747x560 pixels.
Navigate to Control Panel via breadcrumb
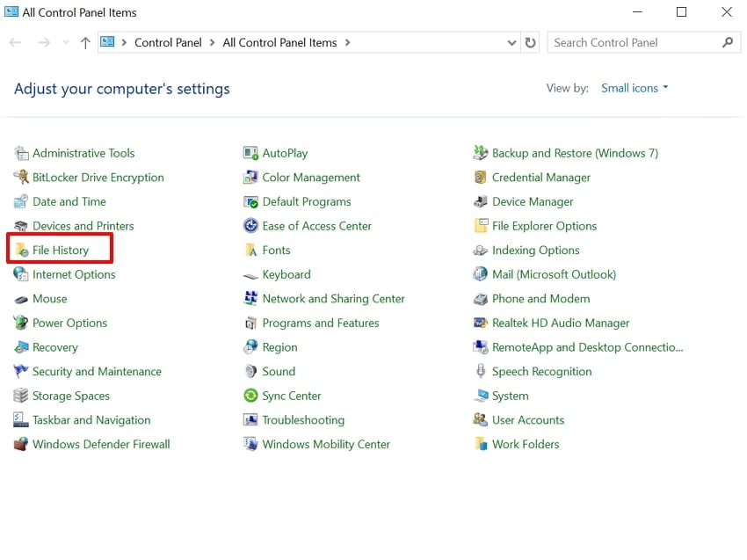pyautogui.click(x=168, y=41)
